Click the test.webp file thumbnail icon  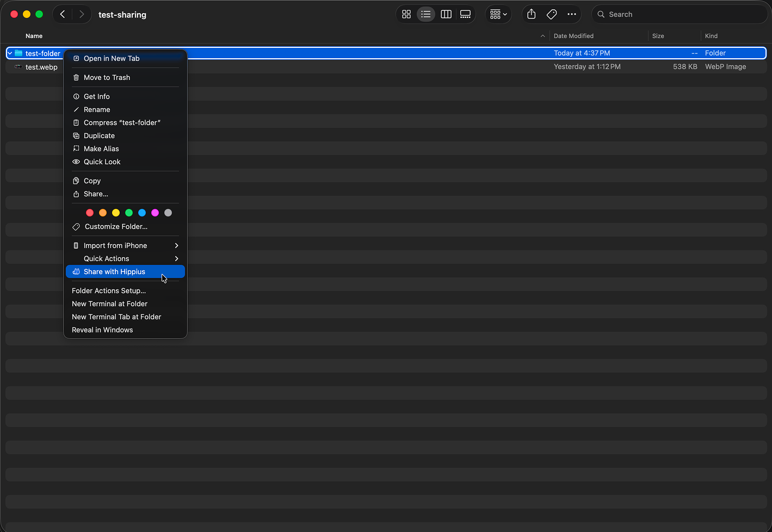click(18, 66)
